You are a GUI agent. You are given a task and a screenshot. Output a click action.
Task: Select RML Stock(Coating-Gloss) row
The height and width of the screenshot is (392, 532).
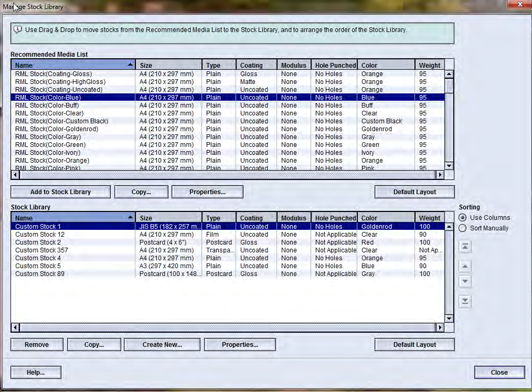[x=228, y=74]
